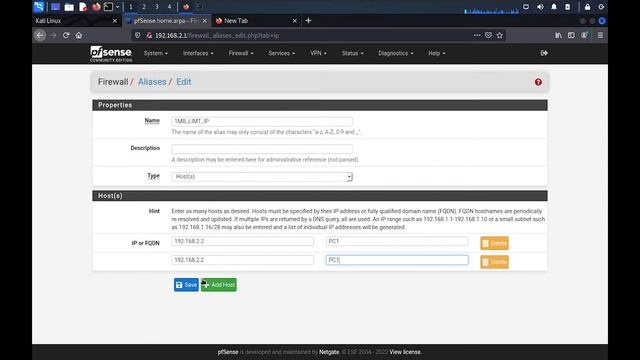Screen dimensions: 640x360
Task: Open the System menu
Action: click(x=156, y=53)
